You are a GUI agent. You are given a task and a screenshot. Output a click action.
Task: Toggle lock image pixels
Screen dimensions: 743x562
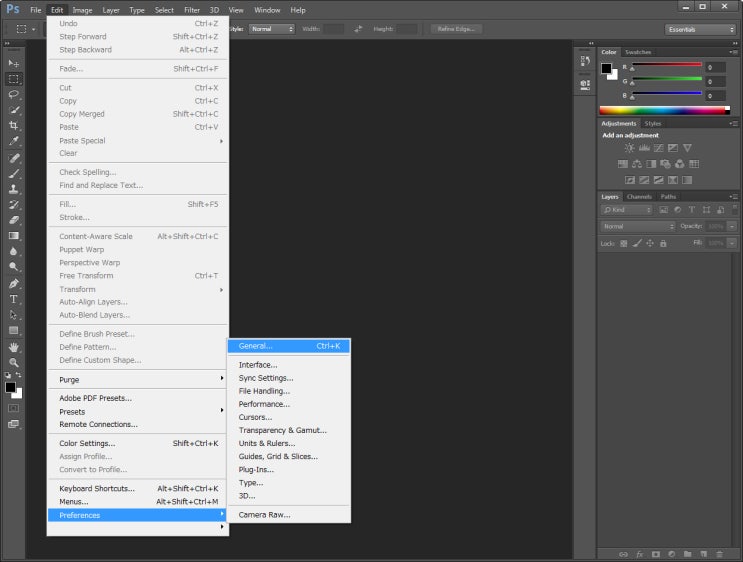pyautogui.click(x=637, y=244)
